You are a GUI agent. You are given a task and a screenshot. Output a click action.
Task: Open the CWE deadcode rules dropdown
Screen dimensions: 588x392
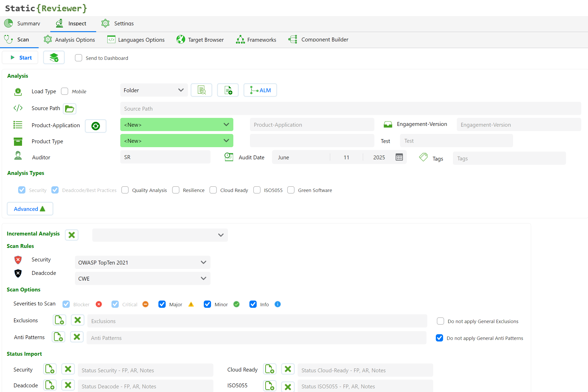142,279
